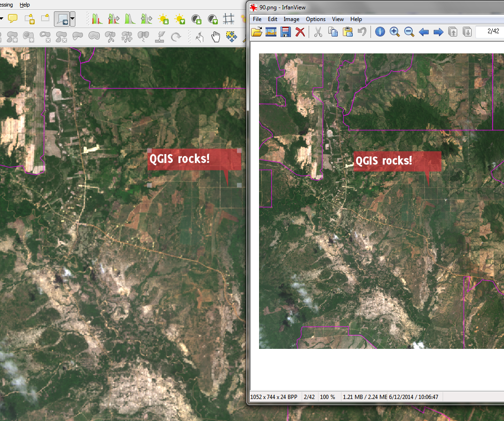The image size is (504, 421).
Task: Click the '1052 x 744 x 24 BPP' status text
Action: (274, 397)
